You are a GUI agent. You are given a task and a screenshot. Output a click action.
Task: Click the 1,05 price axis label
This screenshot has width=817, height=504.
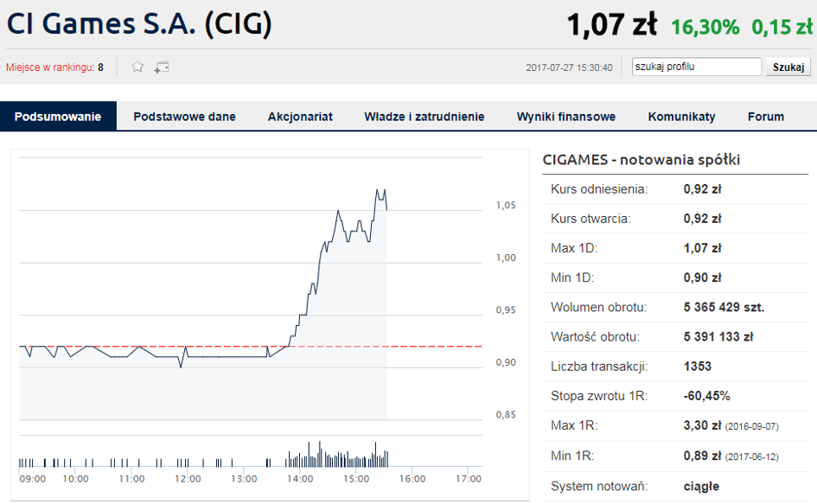(506, 206)
